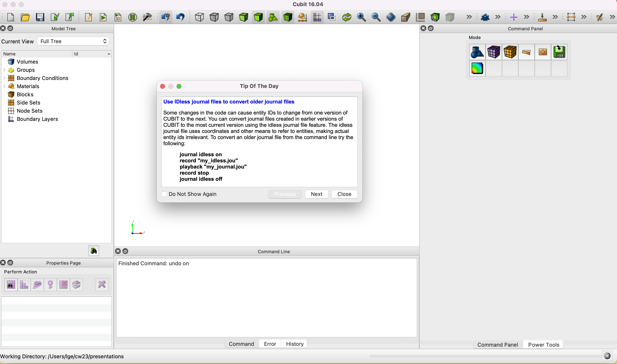Click inside the Command Line input area

266,298
